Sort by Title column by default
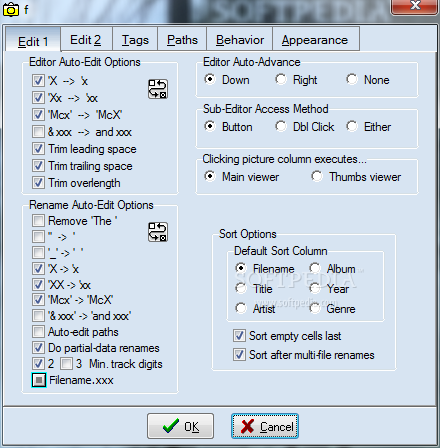 241,288
